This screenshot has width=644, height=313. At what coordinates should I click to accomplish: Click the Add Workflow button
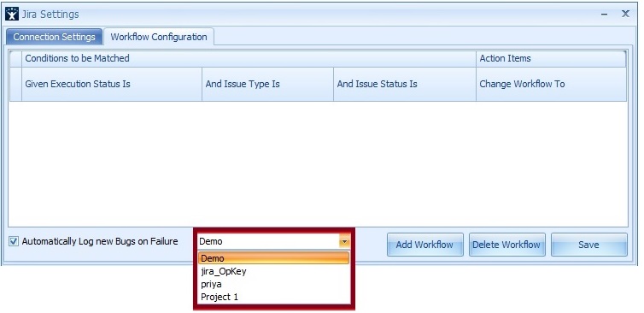[x=425, y=245]
